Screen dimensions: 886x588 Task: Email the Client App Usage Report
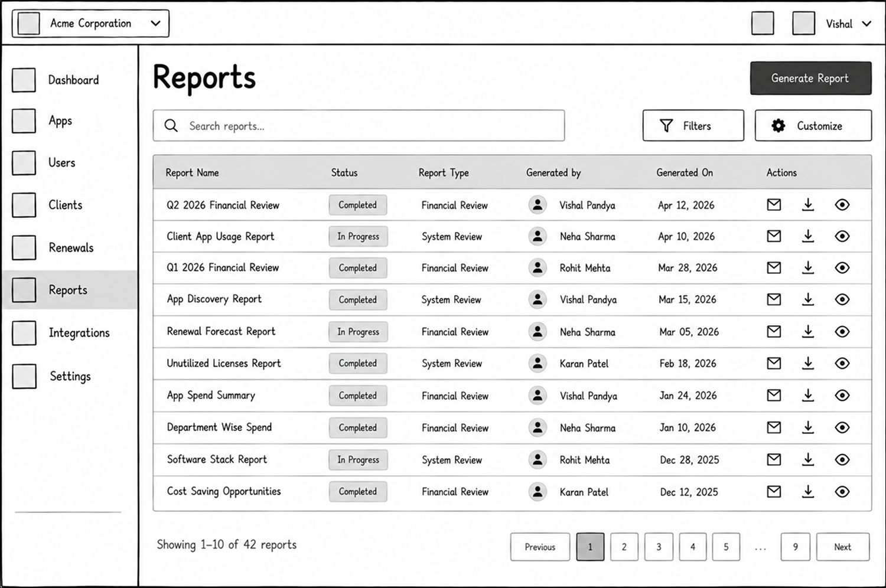click(774, 236)
